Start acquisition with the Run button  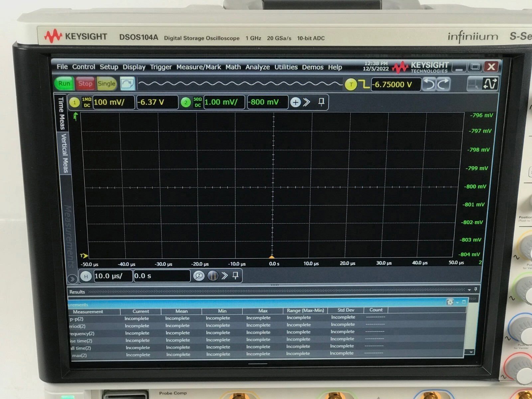(x=64, y=83)
